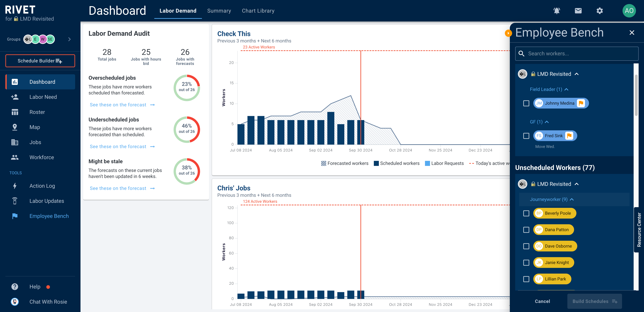See overscheduled jobs on the forecast
The image size is (644, 312).
pos(122,105)
